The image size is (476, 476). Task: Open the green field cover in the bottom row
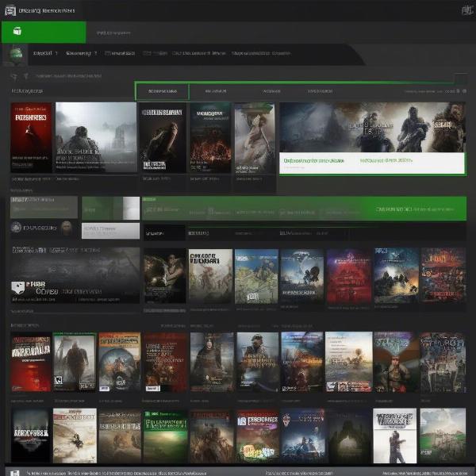click(166, 436)
